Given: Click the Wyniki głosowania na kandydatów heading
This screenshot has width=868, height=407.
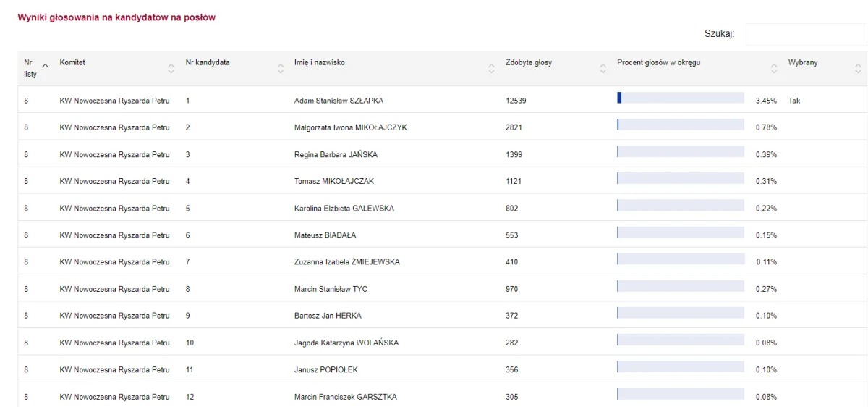Looking at the screenshot, I should coord(116,17).
